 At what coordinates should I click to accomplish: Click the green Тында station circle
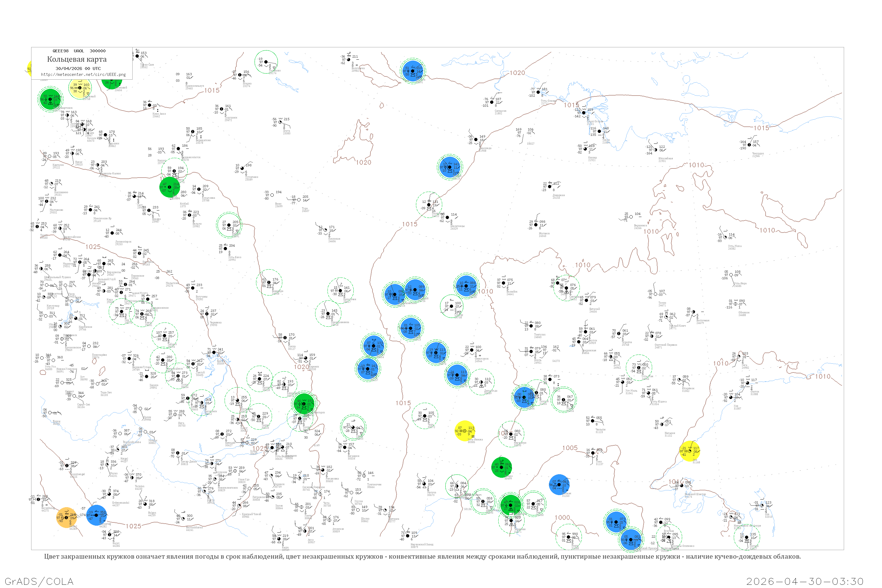(501, 467)
